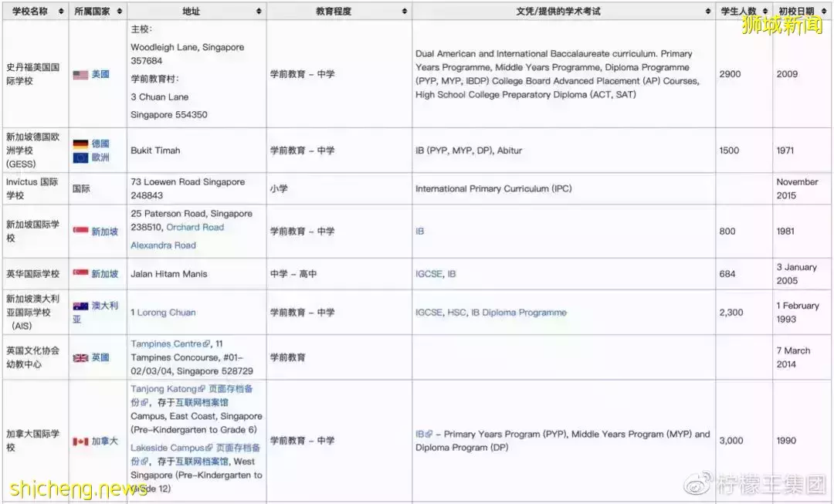Select the 2900 student count cell
The width and height of the screenshot is (834, 504).
coord(744,74)
